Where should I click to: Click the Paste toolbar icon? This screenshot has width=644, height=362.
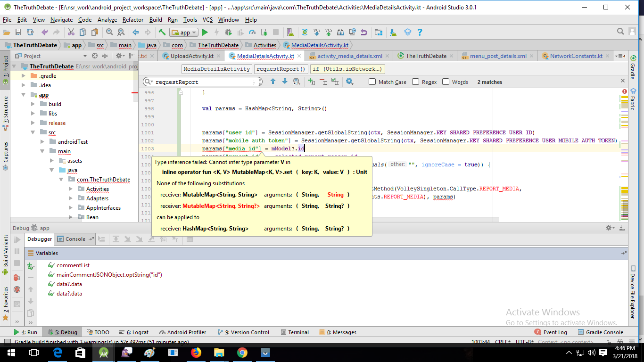[x=95, y=32]
